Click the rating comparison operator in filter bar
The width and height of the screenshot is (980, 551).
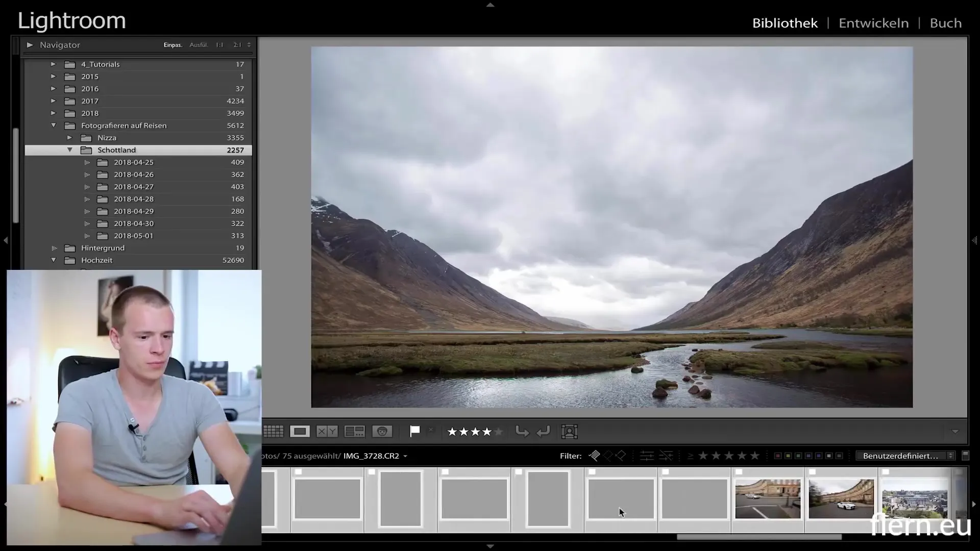coord(691,456)
